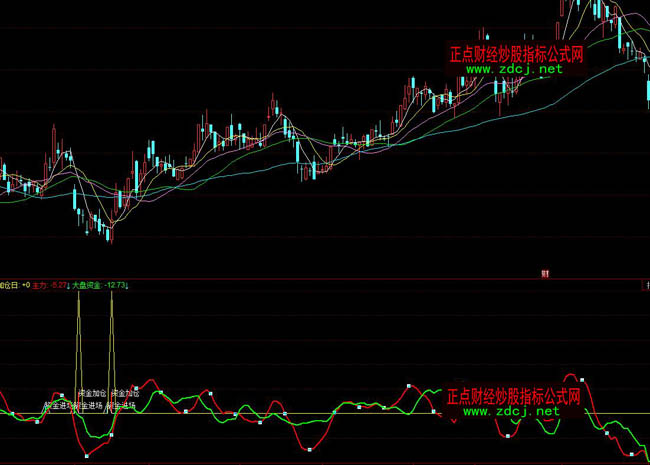Click the 加仓日 indicator label in the header
Screen dimensions: 650x465
coord(9,286)
